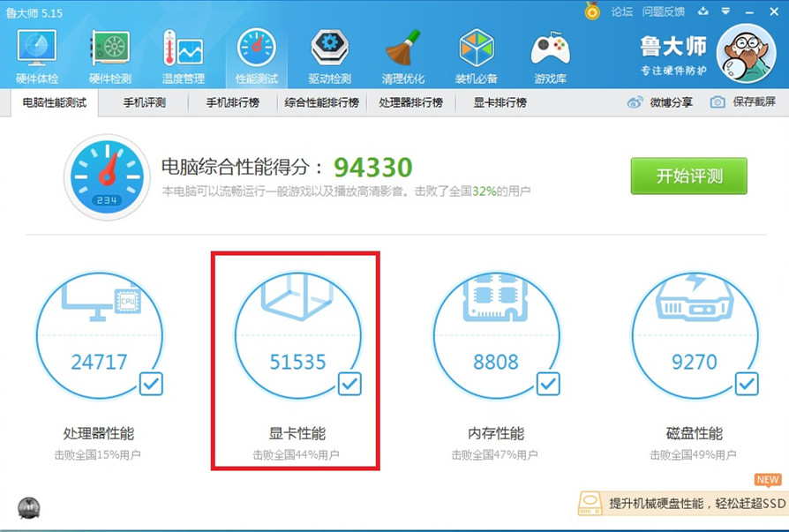The height and width of the screenshot is (532, 789).
Task: Click 击败全国47%用户 text
Action: [494, 455]
